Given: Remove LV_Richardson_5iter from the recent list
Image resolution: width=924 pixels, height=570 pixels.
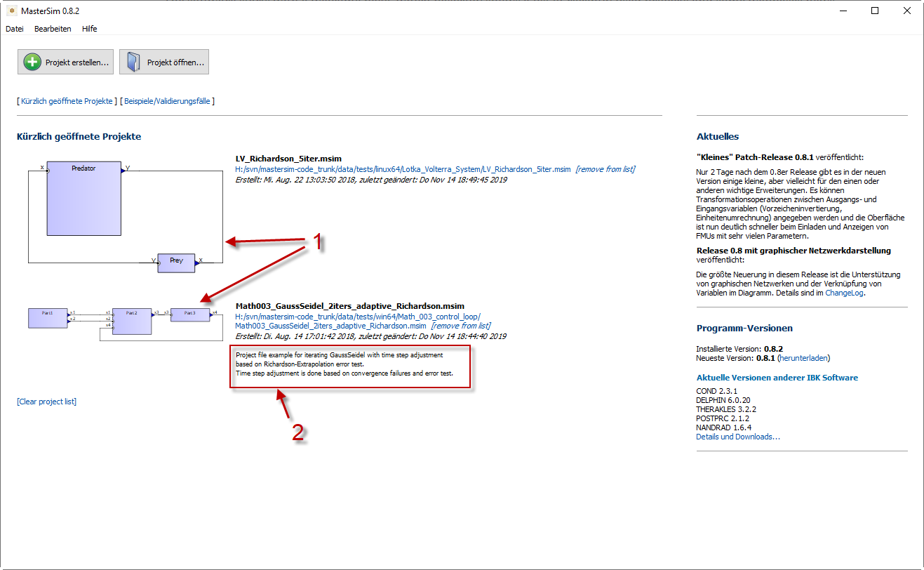Looking at the screenshot, I should [605, 169].
